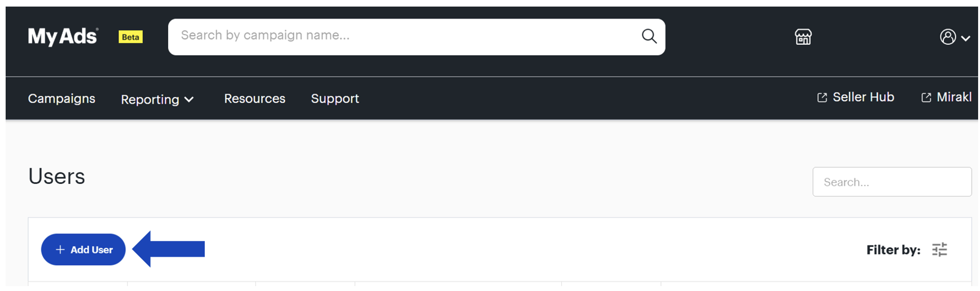Open the Filter by options

(907, 250)
